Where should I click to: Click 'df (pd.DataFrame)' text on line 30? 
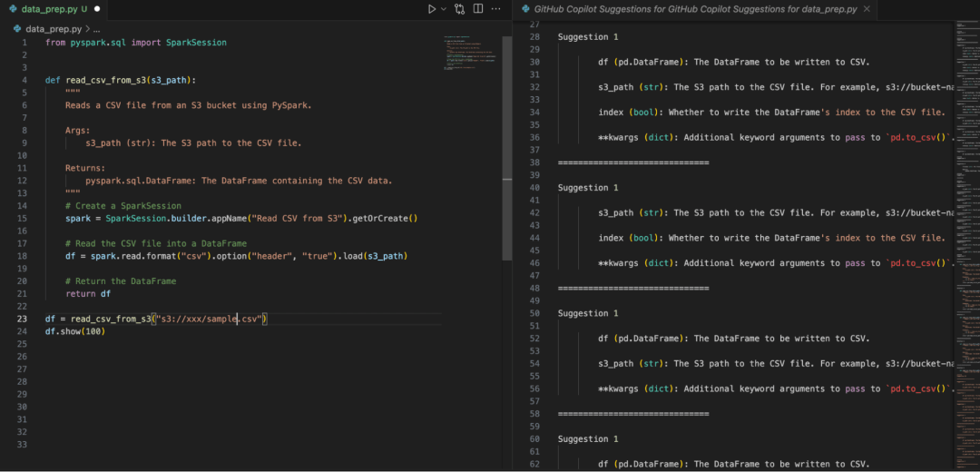click(641, 62)
